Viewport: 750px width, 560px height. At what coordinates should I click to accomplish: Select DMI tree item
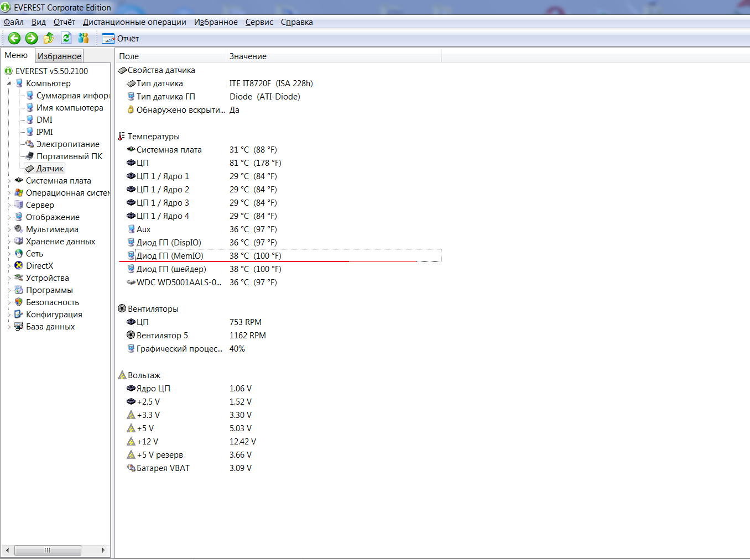click(x=44, y=120)
